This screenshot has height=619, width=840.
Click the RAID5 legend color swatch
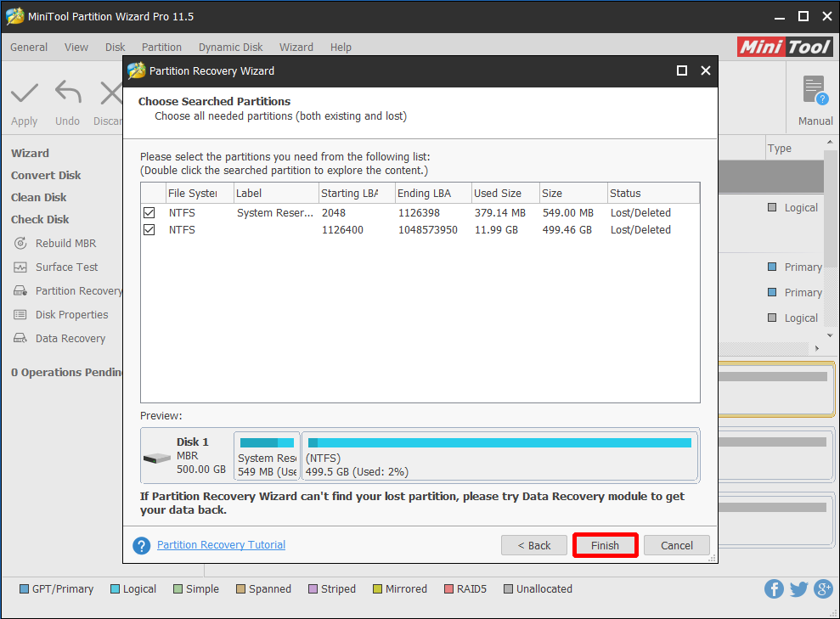[449, 589]
